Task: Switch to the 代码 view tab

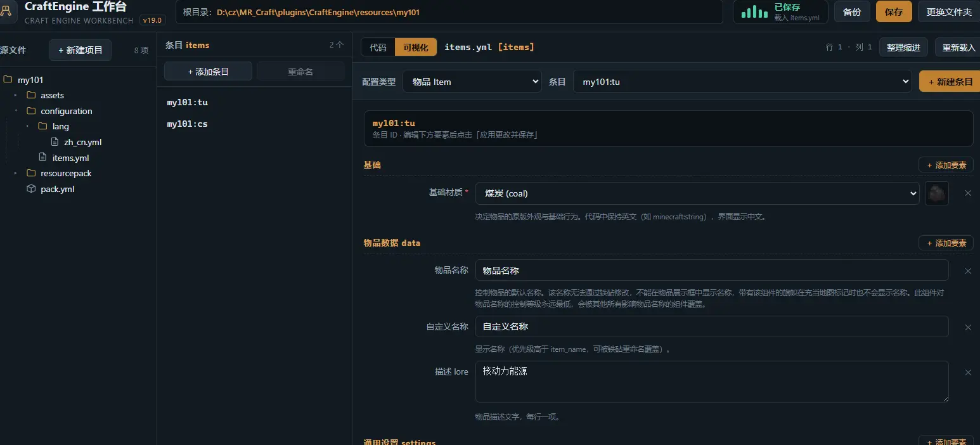Action: pos(378,47)
